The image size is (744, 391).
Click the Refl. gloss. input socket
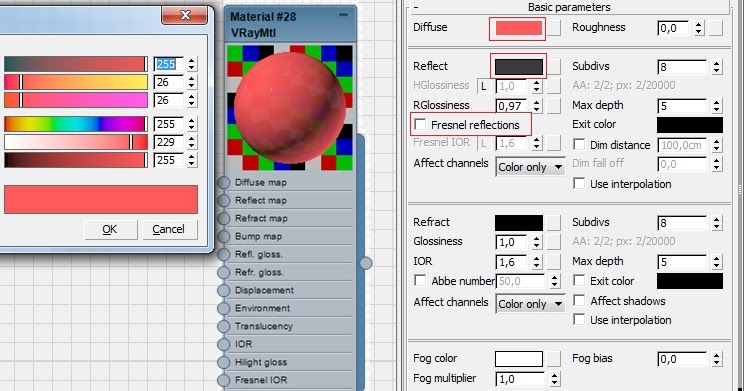[223, 255]
